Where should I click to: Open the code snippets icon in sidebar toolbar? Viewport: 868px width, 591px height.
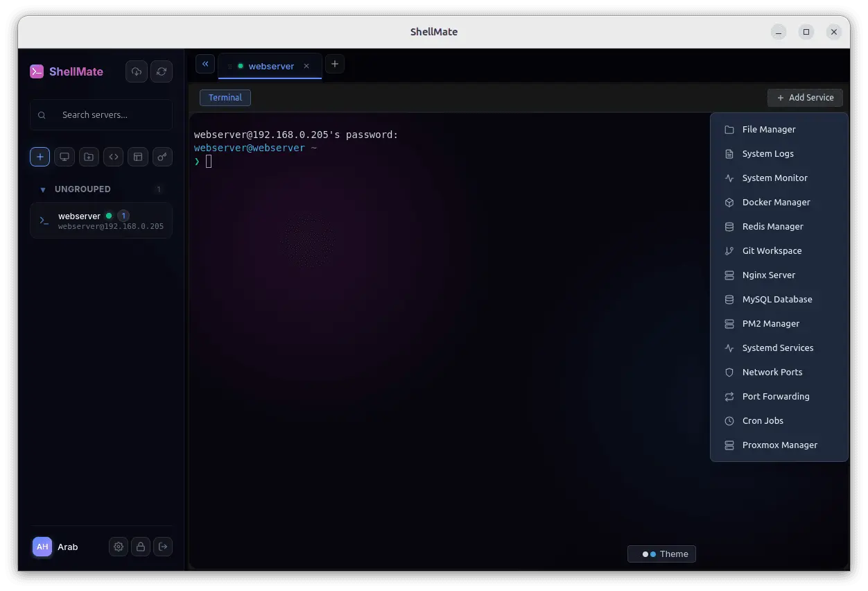pos(114,157)
